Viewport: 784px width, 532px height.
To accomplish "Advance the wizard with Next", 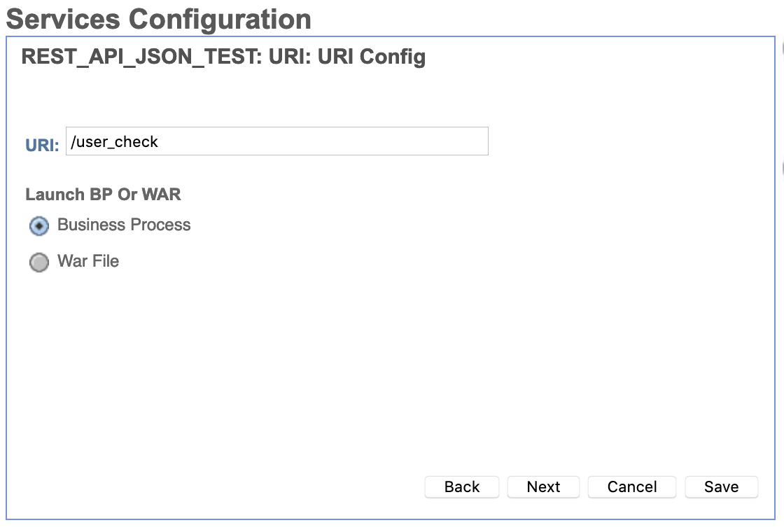I will coord(543,486).
